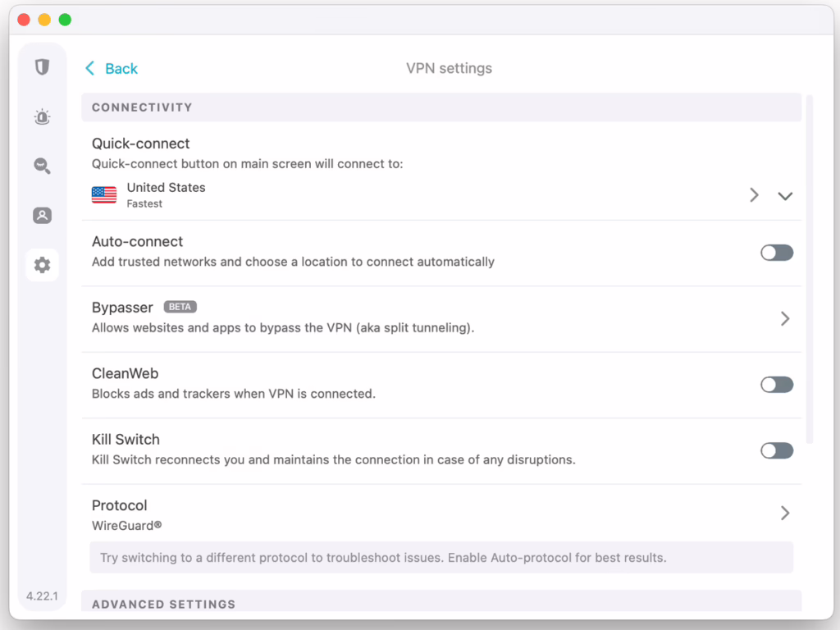840x630 pixels.
Task: Click the Kill Switch title text
Action: (x=126, y=440)
